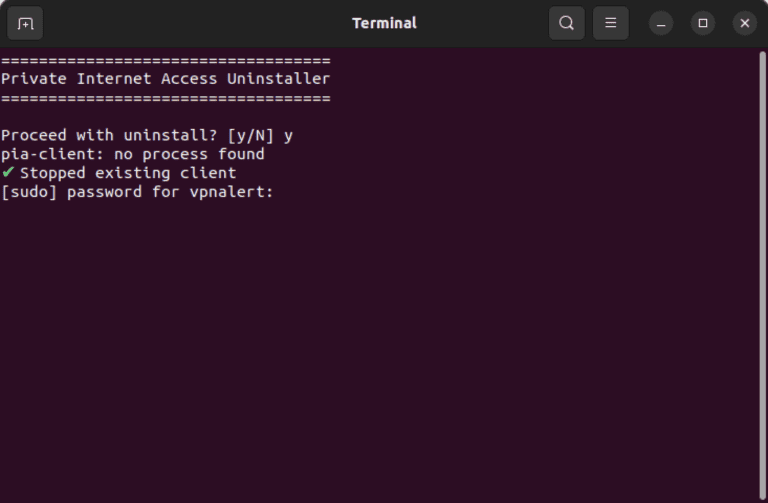Click the "Proceed with uninstall?" text
The width and height of the screenshot is (768, 503).
108,135
